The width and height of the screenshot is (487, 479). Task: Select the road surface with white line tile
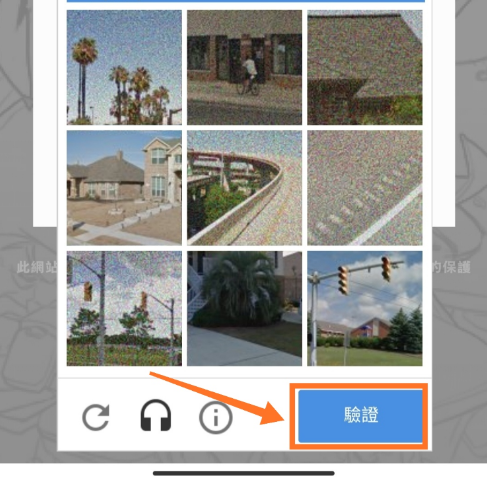coord(365,188)
